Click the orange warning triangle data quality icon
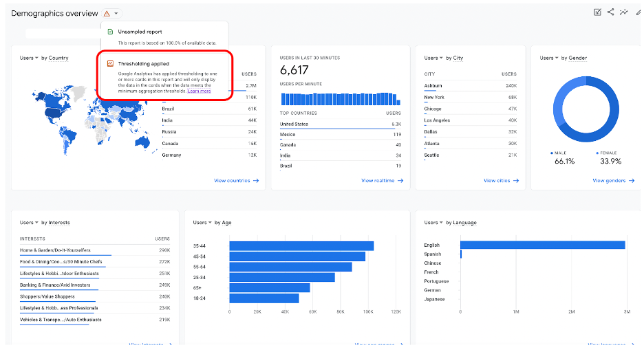This screenshot has width=644, height=352. tap(106, 14)
